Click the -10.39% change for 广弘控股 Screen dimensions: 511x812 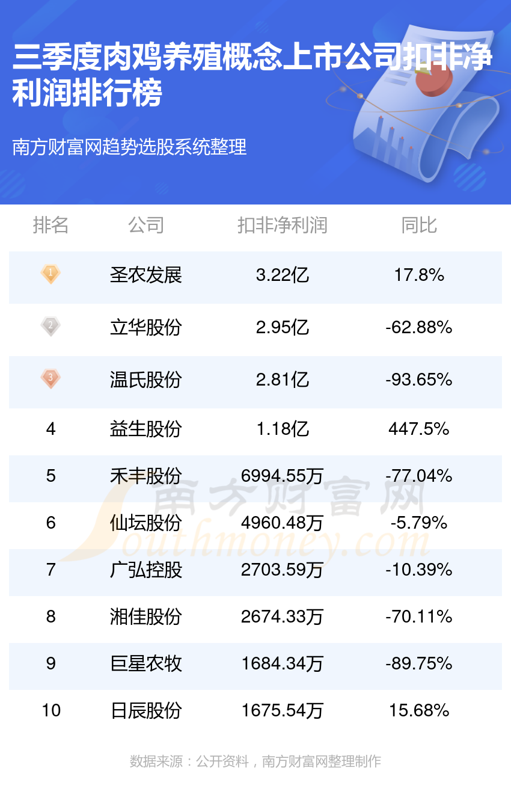[419, 570]
